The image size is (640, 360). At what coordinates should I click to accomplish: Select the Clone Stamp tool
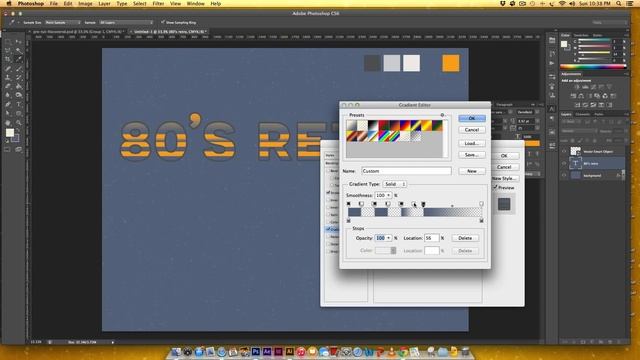click(8, 78)
